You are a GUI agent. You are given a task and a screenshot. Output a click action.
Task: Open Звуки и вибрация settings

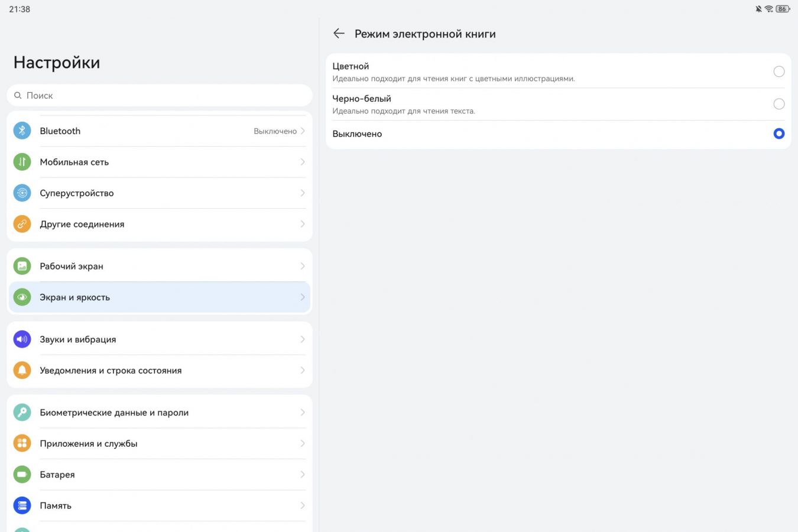click(160, 339)
